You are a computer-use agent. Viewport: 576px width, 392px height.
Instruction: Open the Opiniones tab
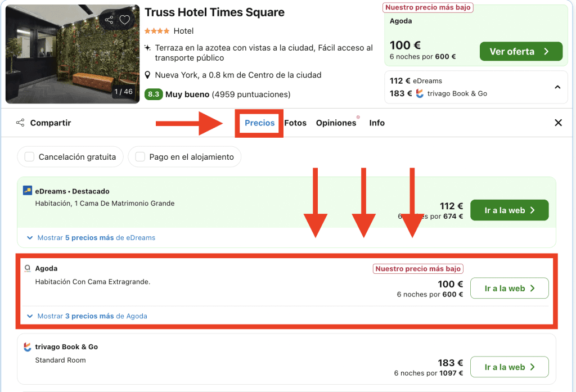[x=336, y=123]
